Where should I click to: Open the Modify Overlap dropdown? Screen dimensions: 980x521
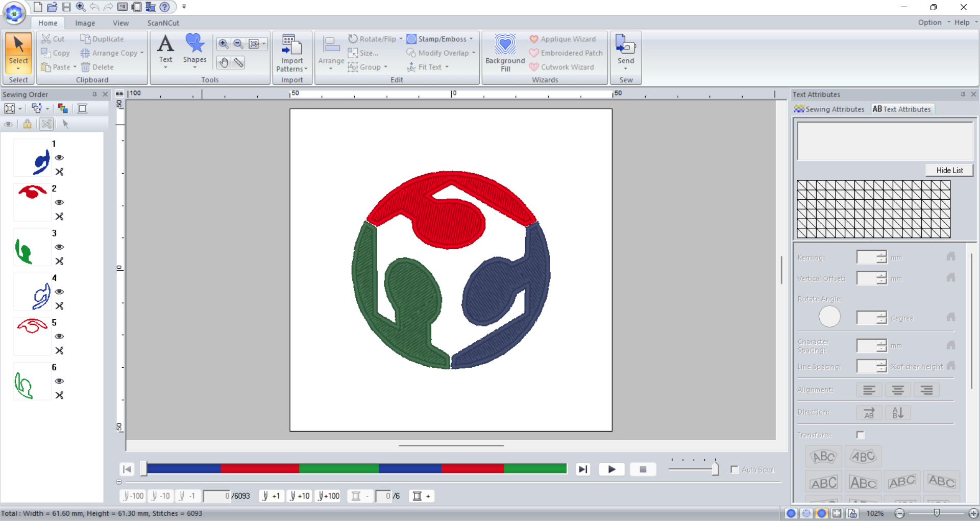[474, 53]
